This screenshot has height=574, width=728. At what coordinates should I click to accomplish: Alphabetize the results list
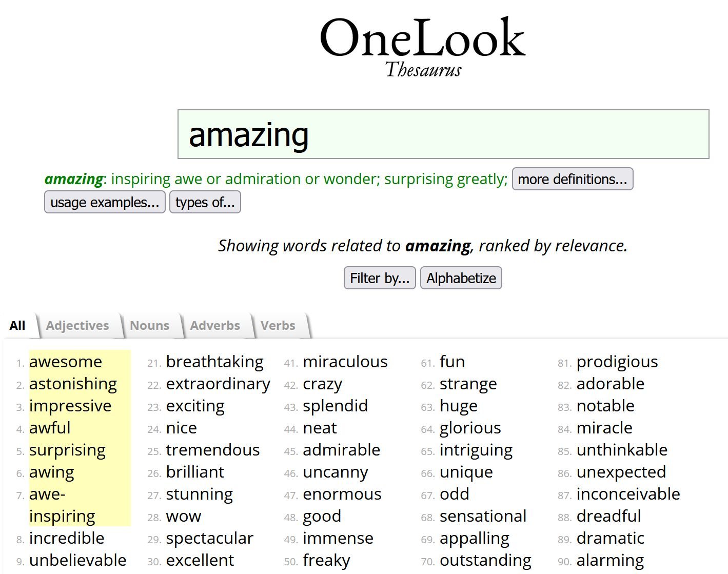461,278
